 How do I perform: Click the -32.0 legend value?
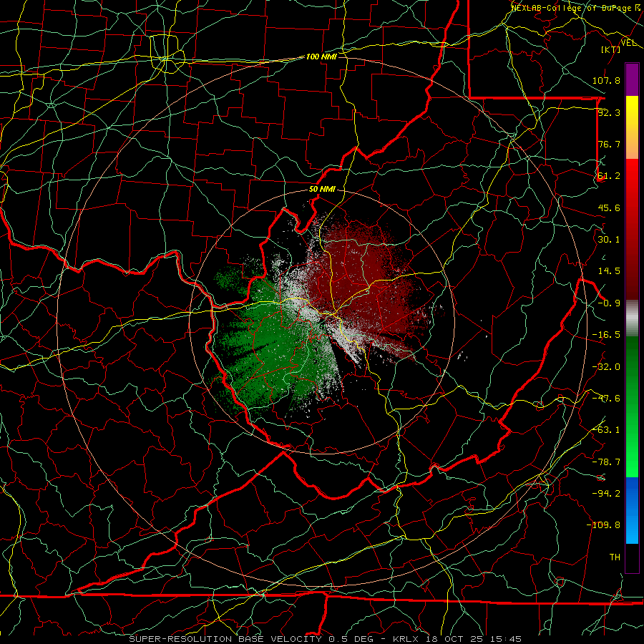(606, 367)
